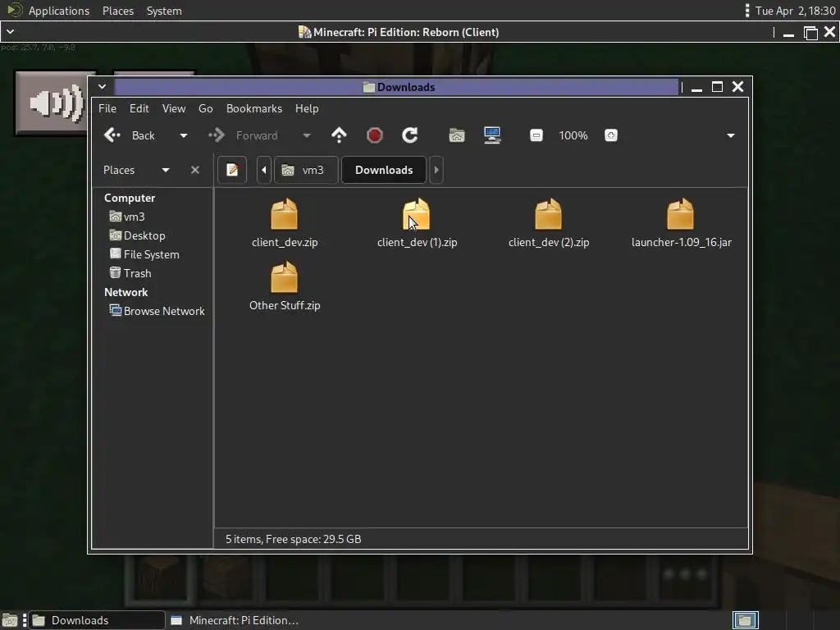The image size is (840, 630).
Task: Open the view mode dropdown arrow in the toolbar
Action: [731, 135]
